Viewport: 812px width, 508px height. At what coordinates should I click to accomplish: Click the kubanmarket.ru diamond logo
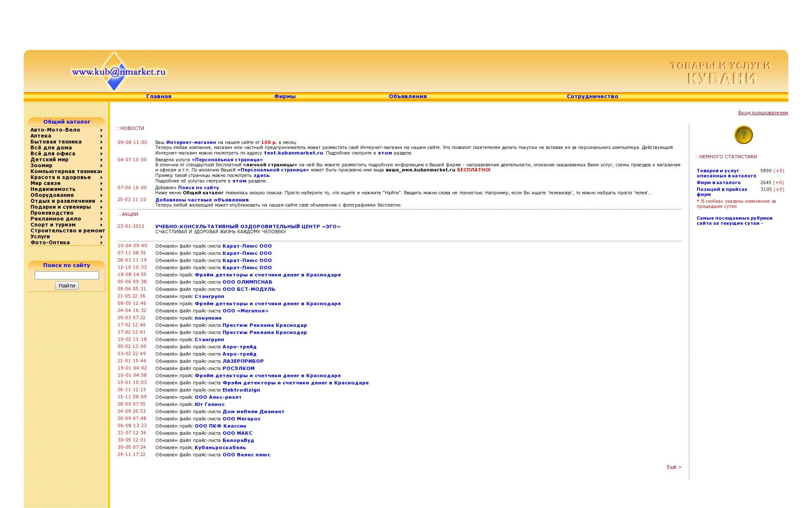tap(114, 72)
